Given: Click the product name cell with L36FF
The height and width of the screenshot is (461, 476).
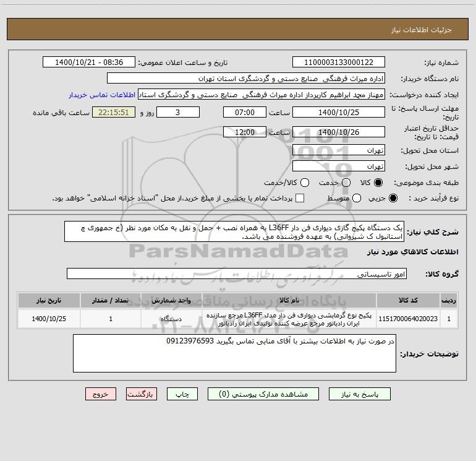Looking at the screenshot, I should point(289,319).
